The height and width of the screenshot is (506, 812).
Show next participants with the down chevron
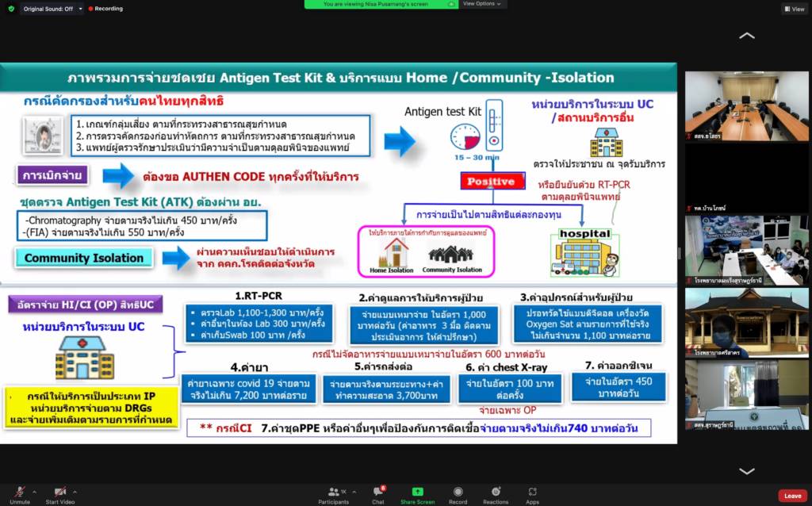pyautogui.click(x=746, y=471)
